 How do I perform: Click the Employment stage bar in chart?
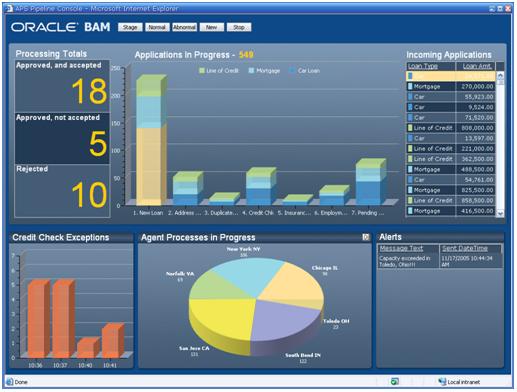coord(334,195)
